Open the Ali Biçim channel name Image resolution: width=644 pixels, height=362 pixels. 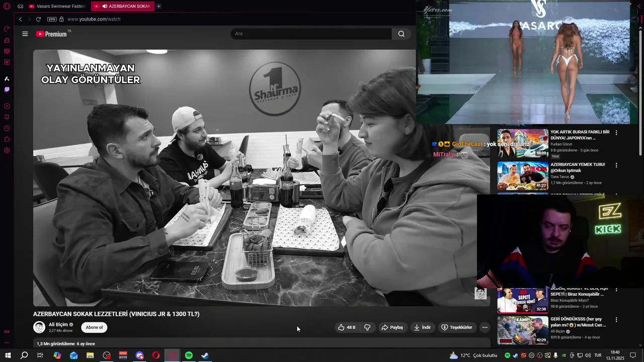point(58,325)
